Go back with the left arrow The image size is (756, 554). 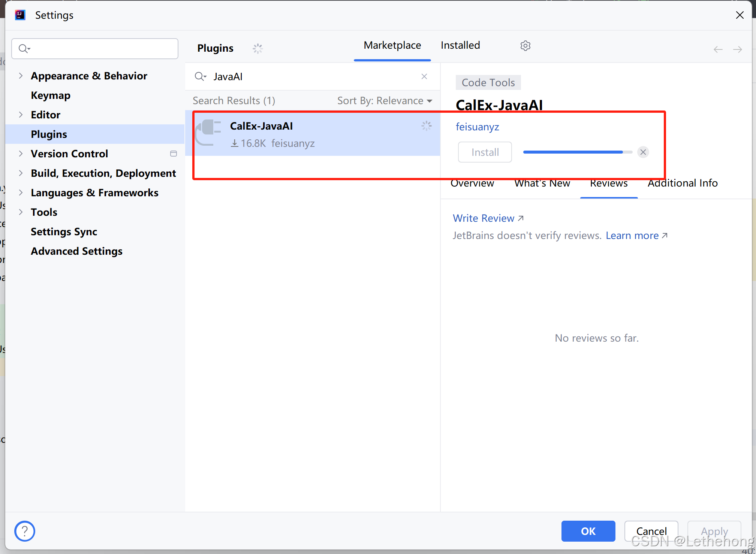[x=718, y=49]
